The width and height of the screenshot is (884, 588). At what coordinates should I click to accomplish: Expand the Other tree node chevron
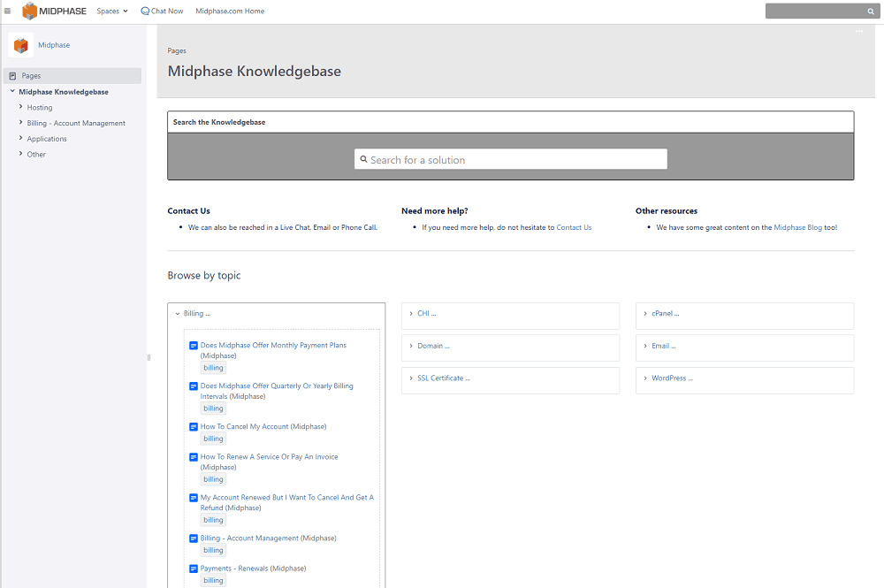21,153
